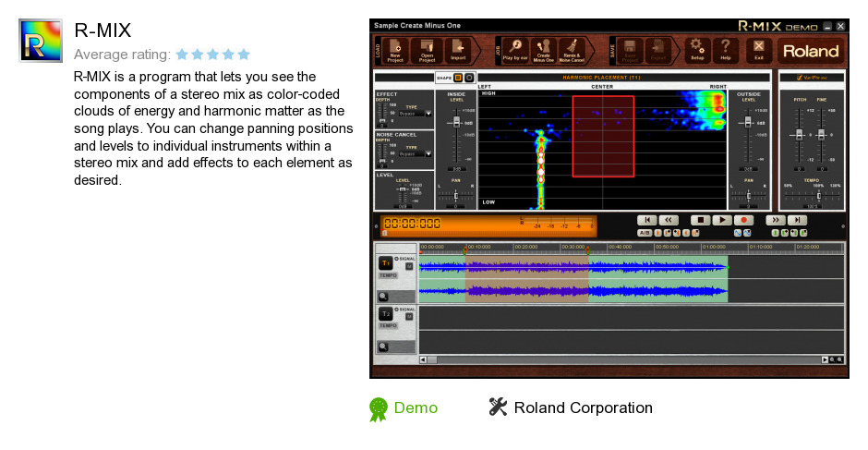Click the Import icon in Load group
868x450 pixels.
pos(458,51)
